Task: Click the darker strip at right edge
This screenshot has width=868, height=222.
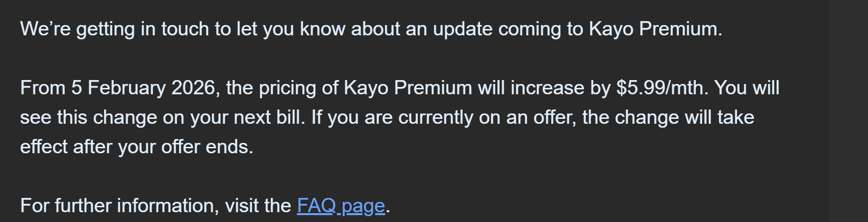Action: pyautogui.click(x=845, y=111)
